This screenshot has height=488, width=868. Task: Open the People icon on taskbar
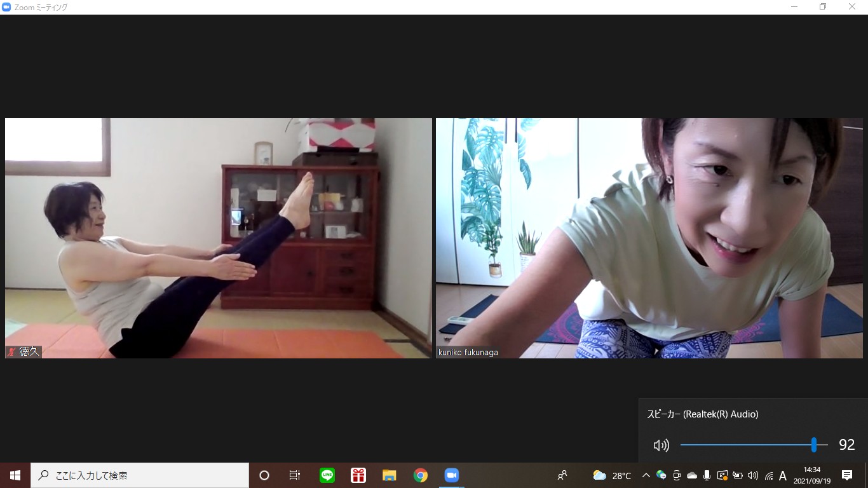[562, 475]
